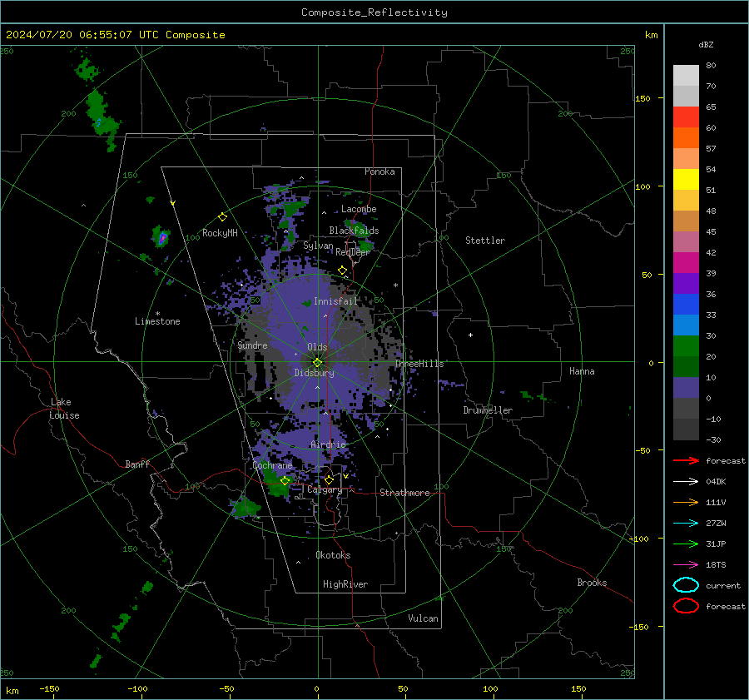Click the Innisfail city label
This screenshot has width=749, height=700.
tap(335, 301)
